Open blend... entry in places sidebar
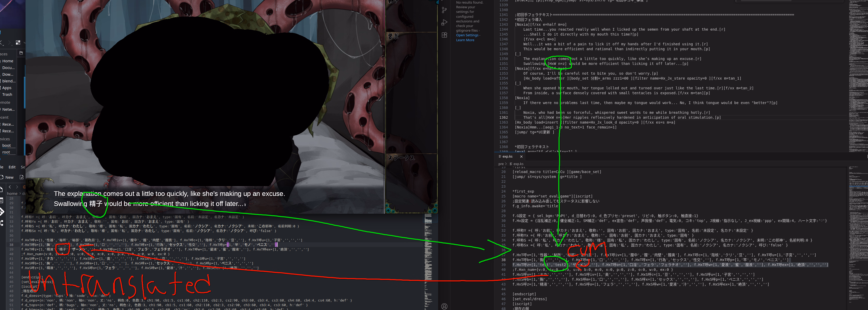 point(9,81)
